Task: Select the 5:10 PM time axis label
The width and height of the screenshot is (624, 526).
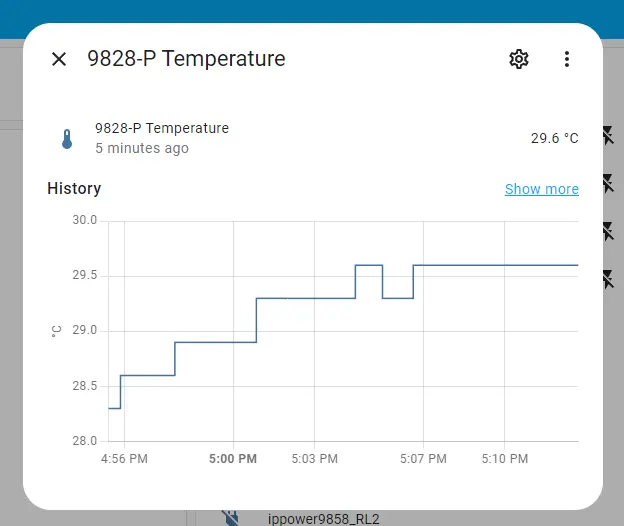Action: (x=504, y=459)
